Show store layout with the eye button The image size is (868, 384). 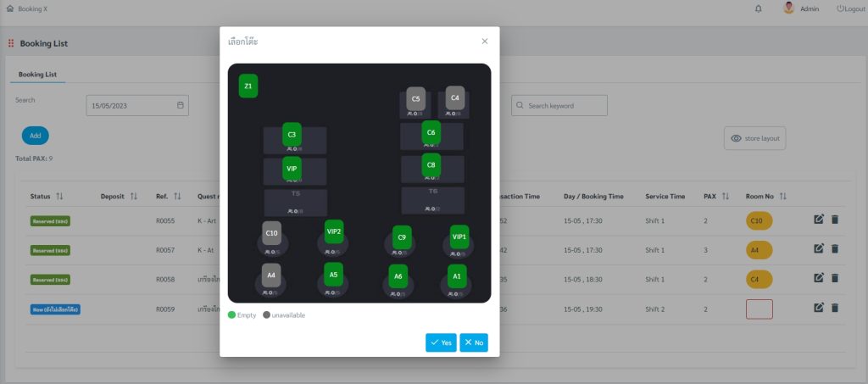[x=754, y=138]
